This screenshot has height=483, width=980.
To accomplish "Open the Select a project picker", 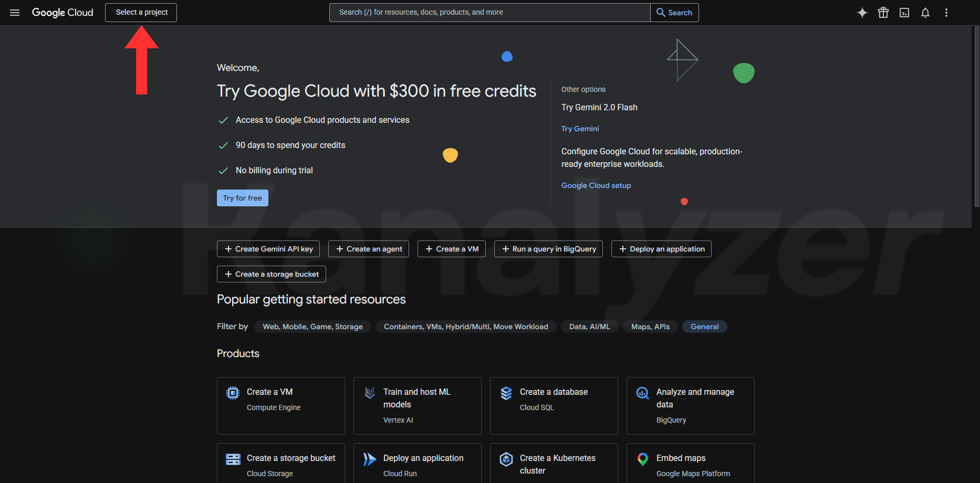I will [141, 13].
